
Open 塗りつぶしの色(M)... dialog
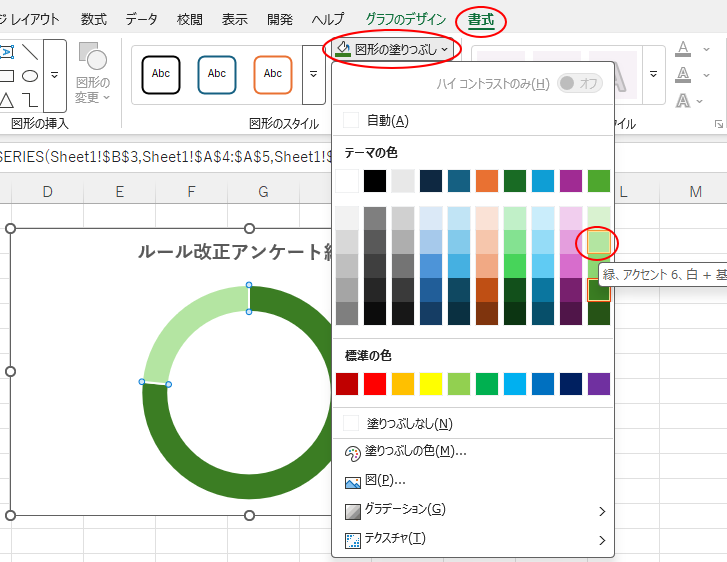tap(473, 451)
